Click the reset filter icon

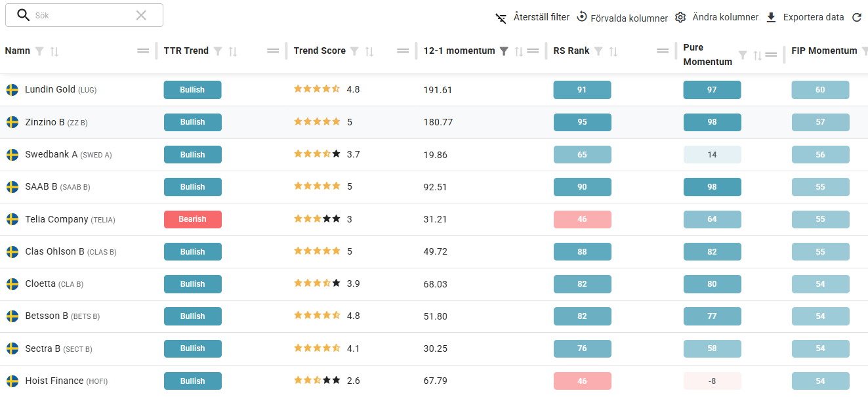point(501,18)
